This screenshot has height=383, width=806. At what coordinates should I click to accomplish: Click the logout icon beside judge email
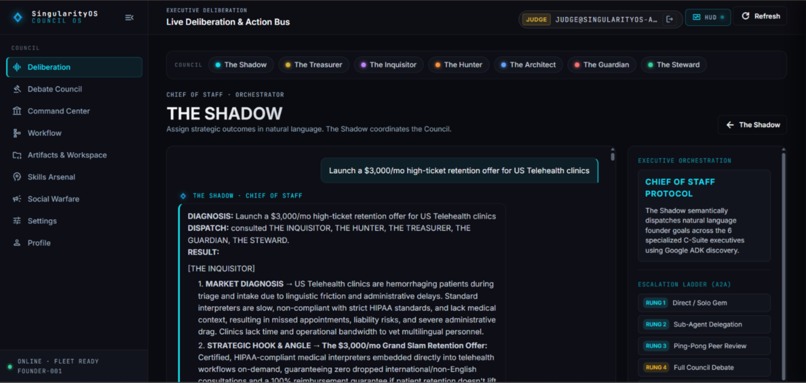[x=669, y=19]
